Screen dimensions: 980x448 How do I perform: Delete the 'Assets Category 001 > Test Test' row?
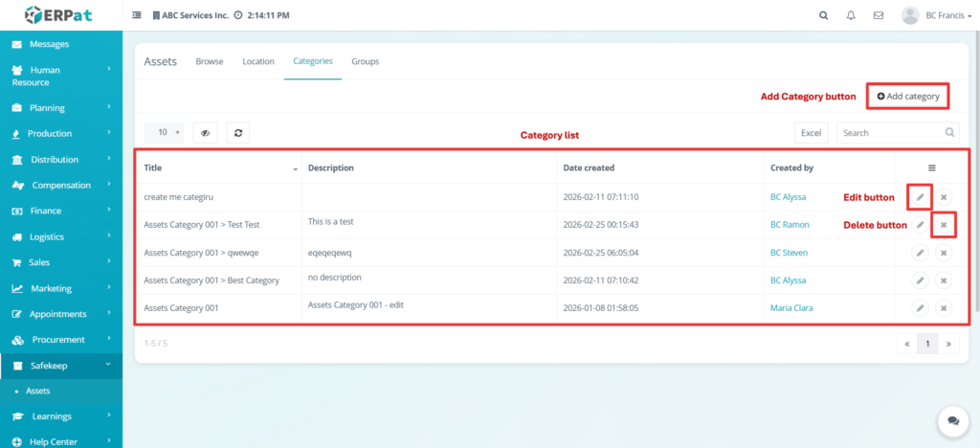tap(944, 225)
